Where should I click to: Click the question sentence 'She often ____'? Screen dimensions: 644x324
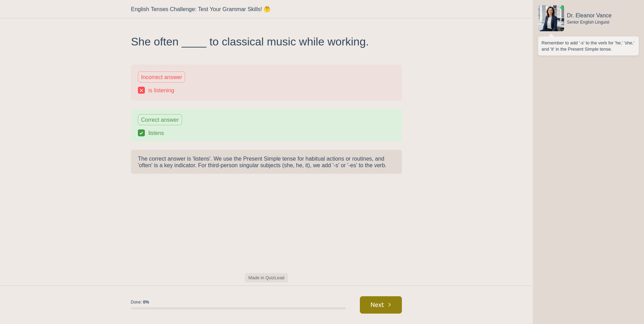pos(249,42)
